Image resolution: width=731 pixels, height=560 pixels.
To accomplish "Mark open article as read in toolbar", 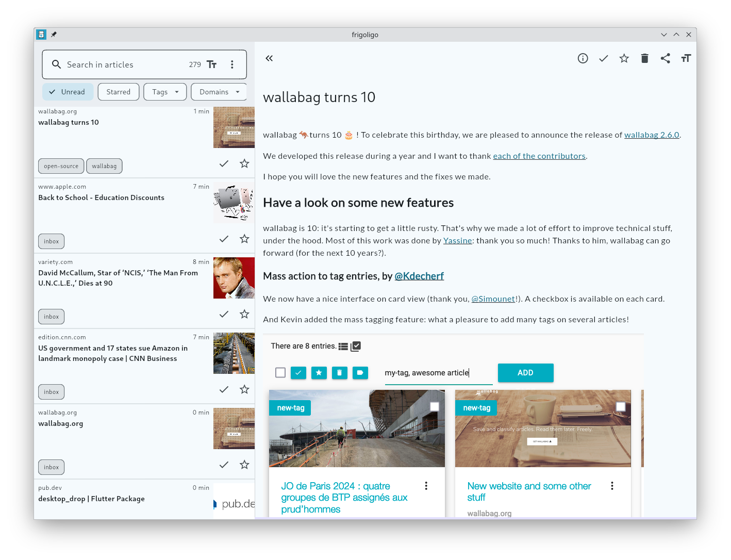I will (x=603, y=58).
